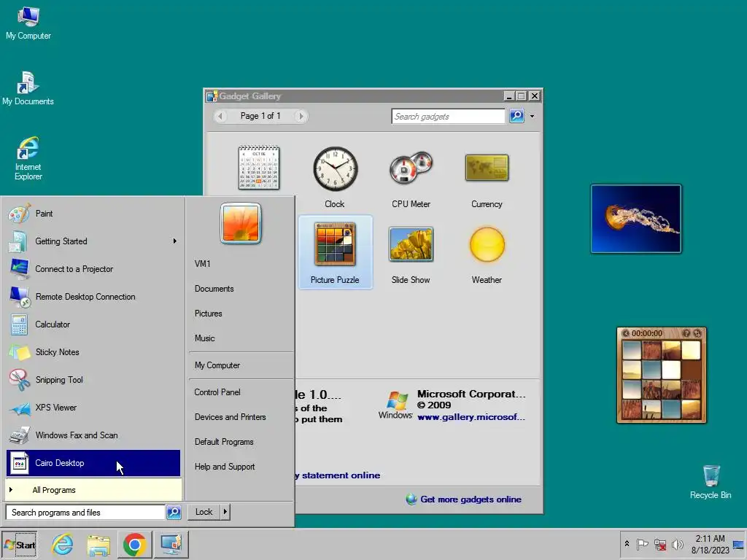Viewport: 747px width, 560px height.
Task: Open the clock showing 2:11 AM
Action: click(x=710, y=544)
